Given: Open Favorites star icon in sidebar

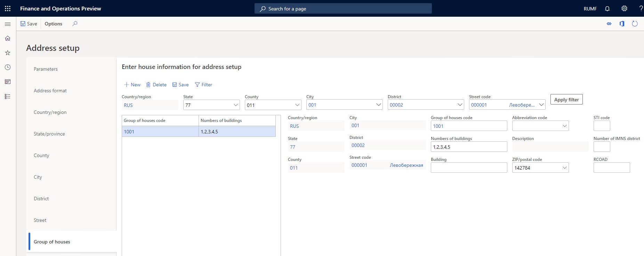Looking at the screenshot, I should tap(8, 53).
